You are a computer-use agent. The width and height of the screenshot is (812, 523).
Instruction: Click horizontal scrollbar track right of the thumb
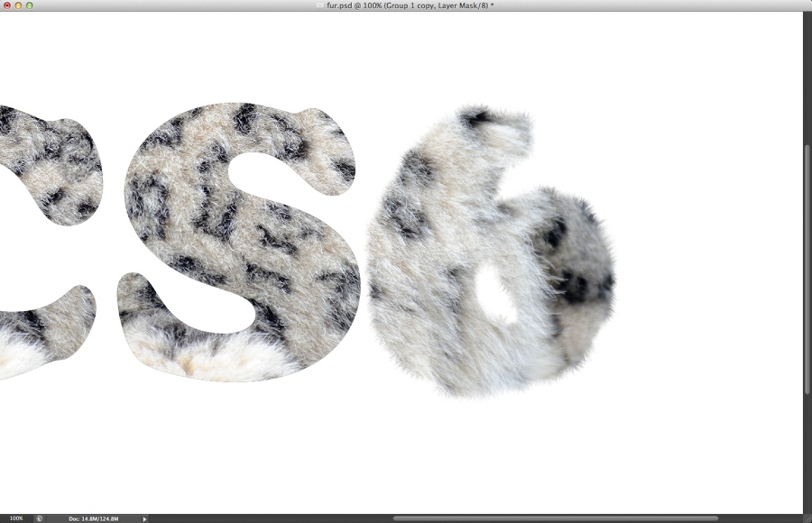coord(758,518)
